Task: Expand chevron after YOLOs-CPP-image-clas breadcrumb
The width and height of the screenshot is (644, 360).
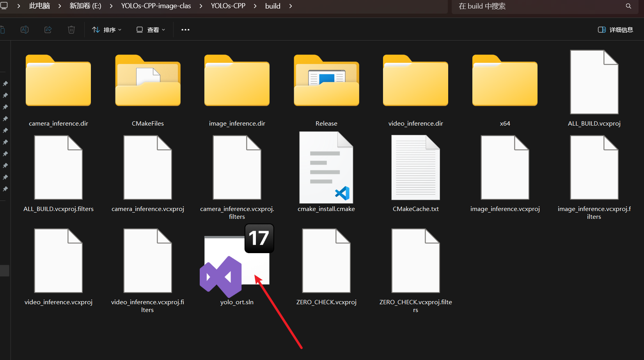Action: (x=201, y=6)
